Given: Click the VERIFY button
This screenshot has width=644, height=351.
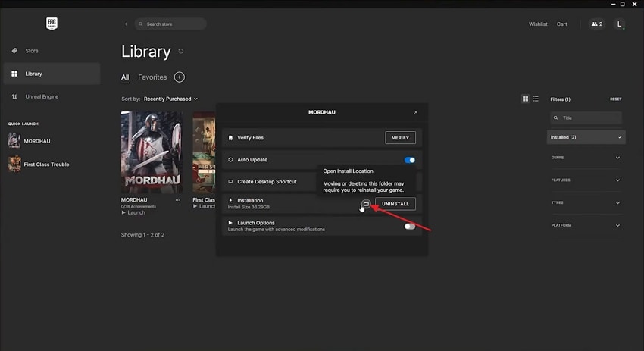Looking at the screenshot, I should (401, 138).
